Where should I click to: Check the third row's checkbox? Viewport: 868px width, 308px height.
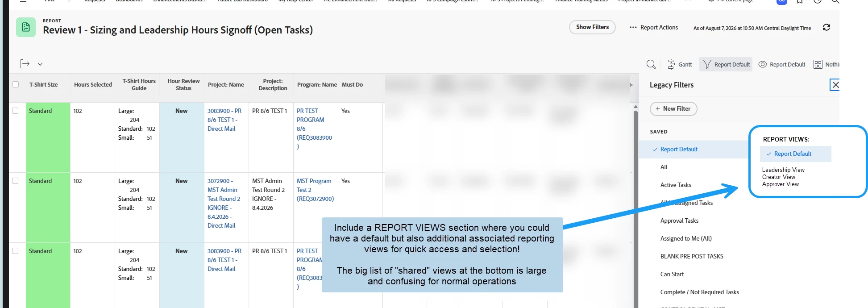15,251
